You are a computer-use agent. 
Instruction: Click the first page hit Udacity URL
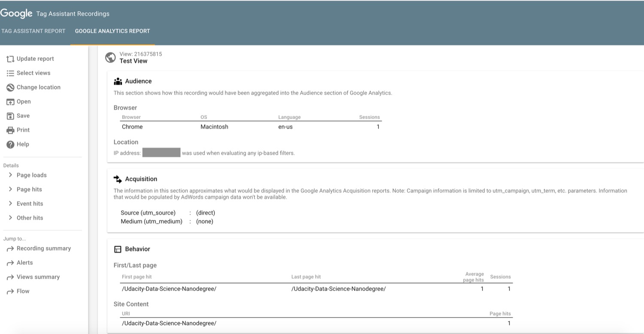pos(169,289)
